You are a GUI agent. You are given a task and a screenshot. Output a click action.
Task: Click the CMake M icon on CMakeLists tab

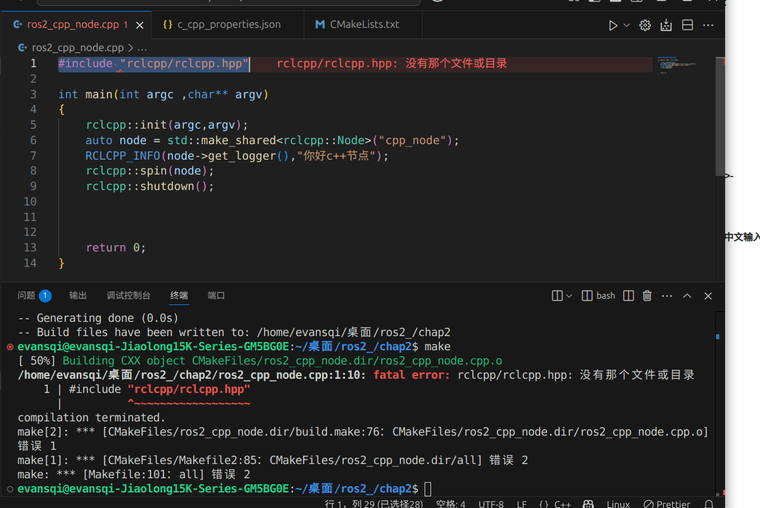pos(319,24)
